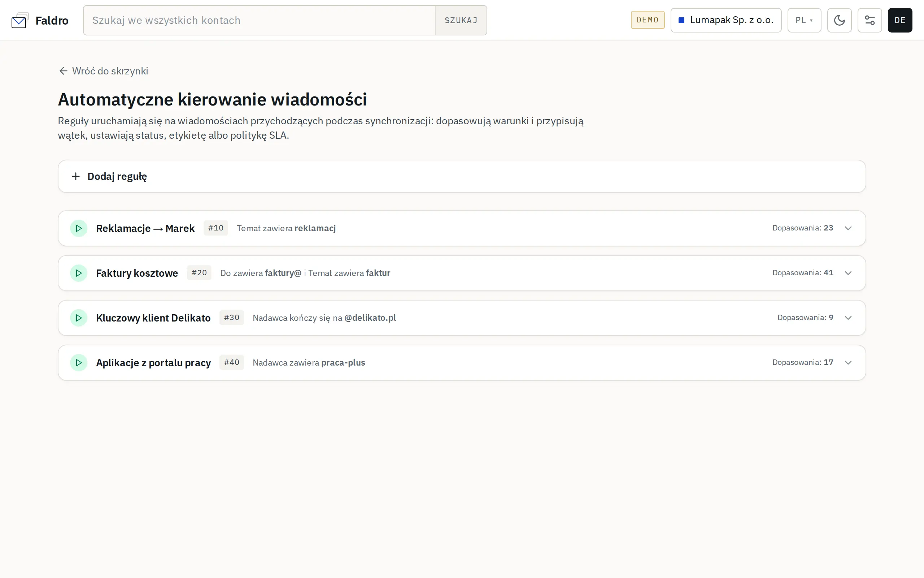
Task: Toggle active state of Reklamacje → Marek rule
Action: (79, 228)
